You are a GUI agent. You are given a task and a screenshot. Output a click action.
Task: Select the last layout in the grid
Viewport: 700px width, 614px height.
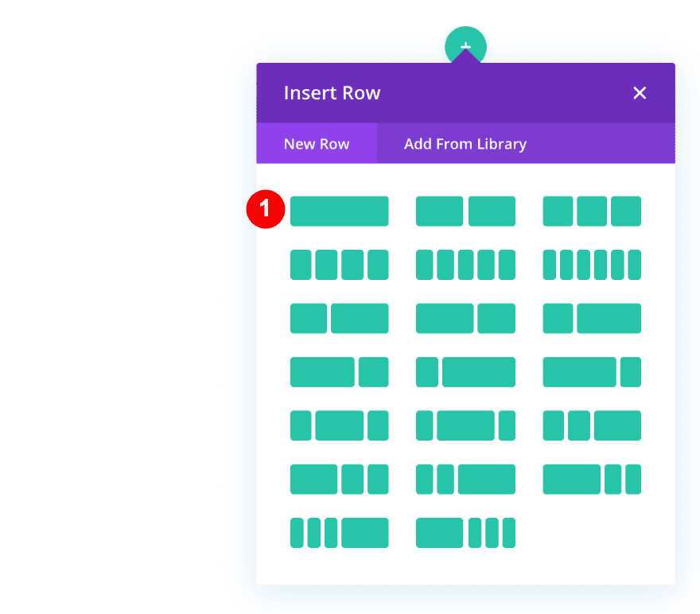tap(465, 533)
